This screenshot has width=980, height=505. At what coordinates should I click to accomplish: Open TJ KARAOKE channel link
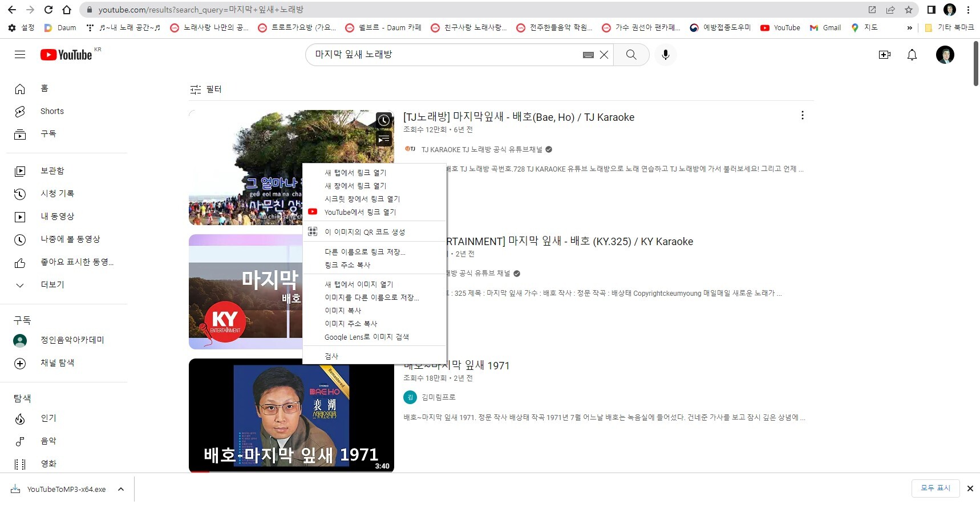click(x=481, y=149)
